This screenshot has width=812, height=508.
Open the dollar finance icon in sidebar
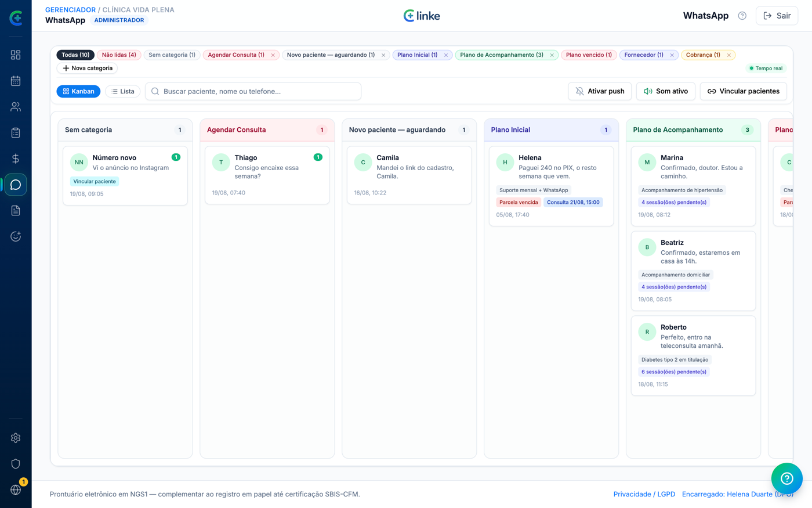tap(16, 158)
